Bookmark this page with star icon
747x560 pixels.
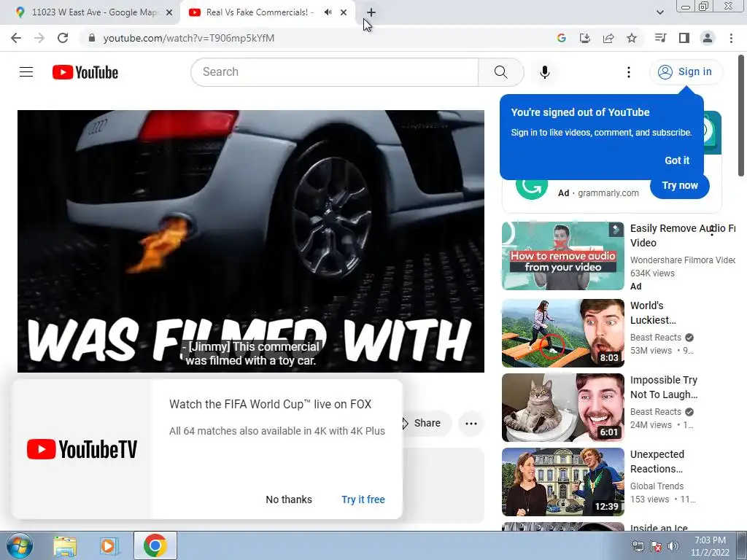(x=632, y=38)
